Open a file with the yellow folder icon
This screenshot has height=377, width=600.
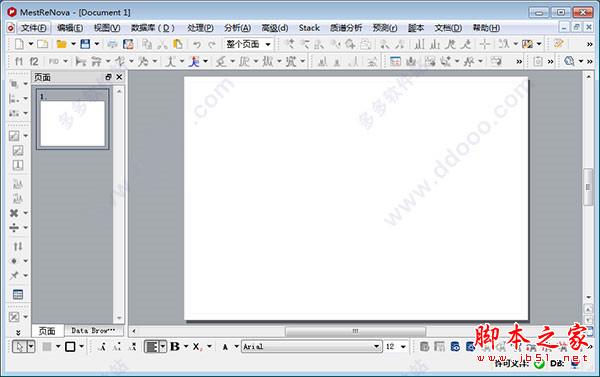[61, 44]
